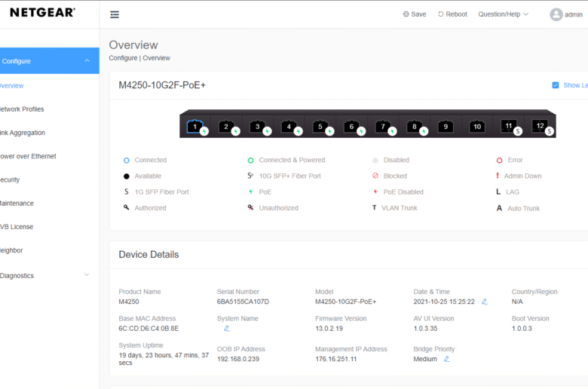Click the Configure breadcrumb link
This screenshot has width=588, height=389.
[x=123, y=58]
